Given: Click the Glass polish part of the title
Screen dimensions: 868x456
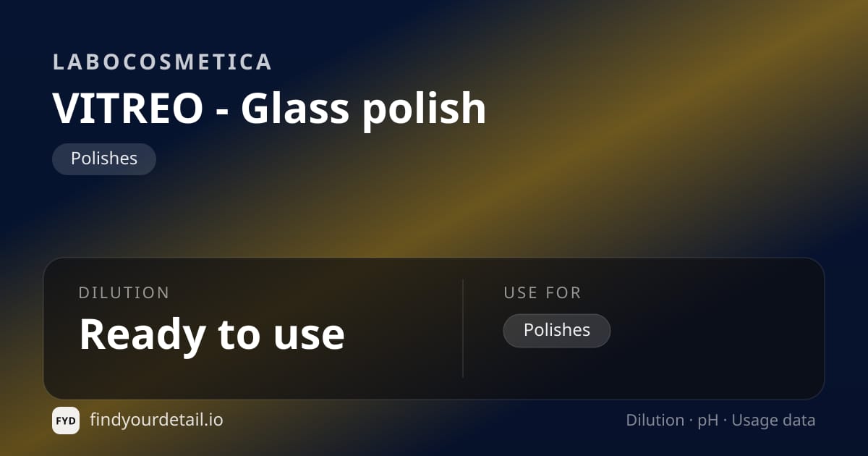Looking at the screenshot, I should [363, 110].
